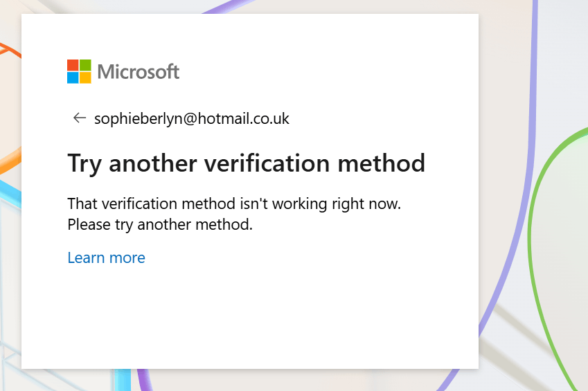Screen dimensions: 588x391
Task: Select the sophieberlyn@hotmail.co.uk account email
Action: point(192,119)
